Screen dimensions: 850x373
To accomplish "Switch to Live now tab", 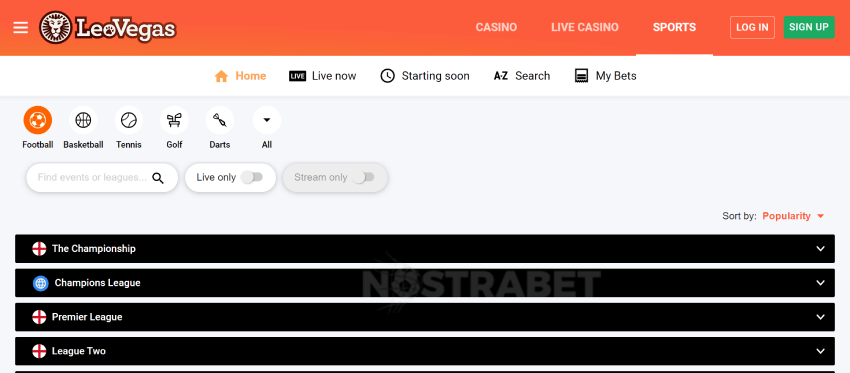I will click(x=334, y=76).
